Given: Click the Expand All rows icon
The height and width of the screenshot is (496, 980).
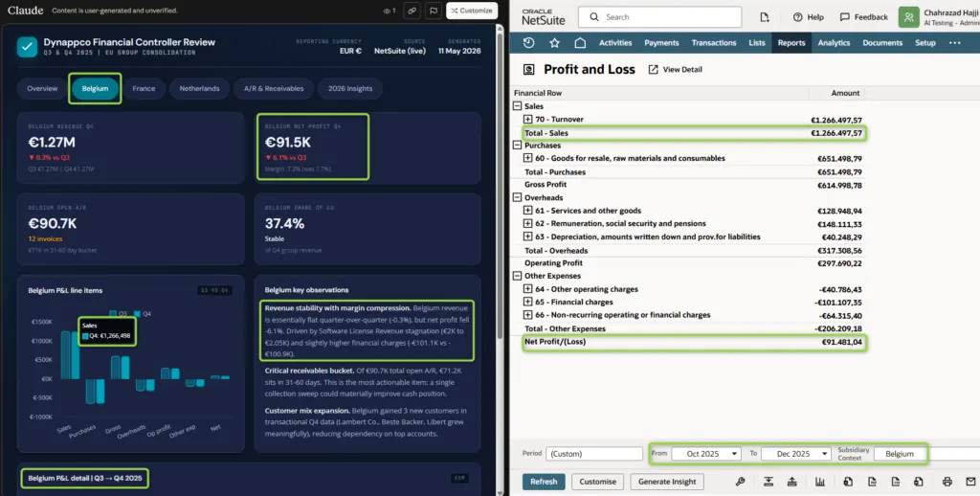Looking at the screenshot, I should pyautogui.click(x=768, y=482).
